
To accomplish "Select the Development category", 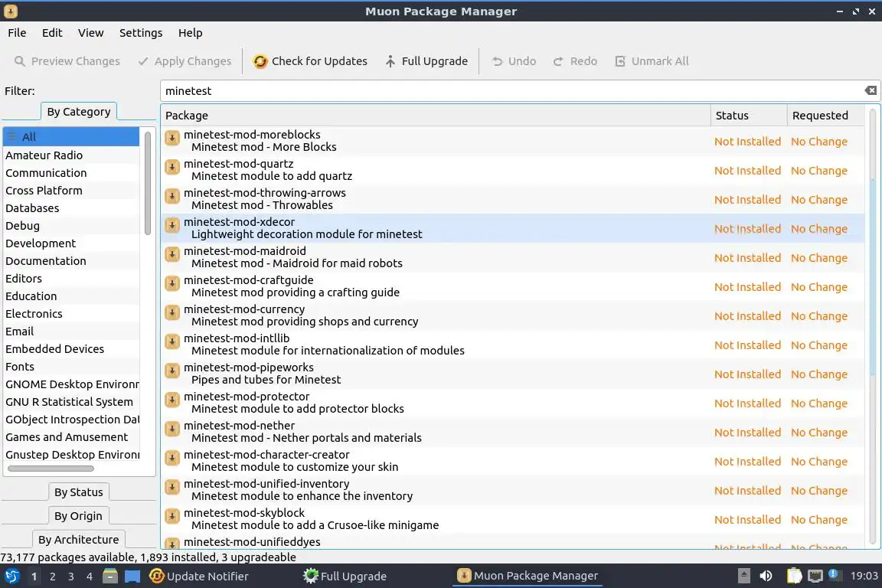I will click(71, 243).
